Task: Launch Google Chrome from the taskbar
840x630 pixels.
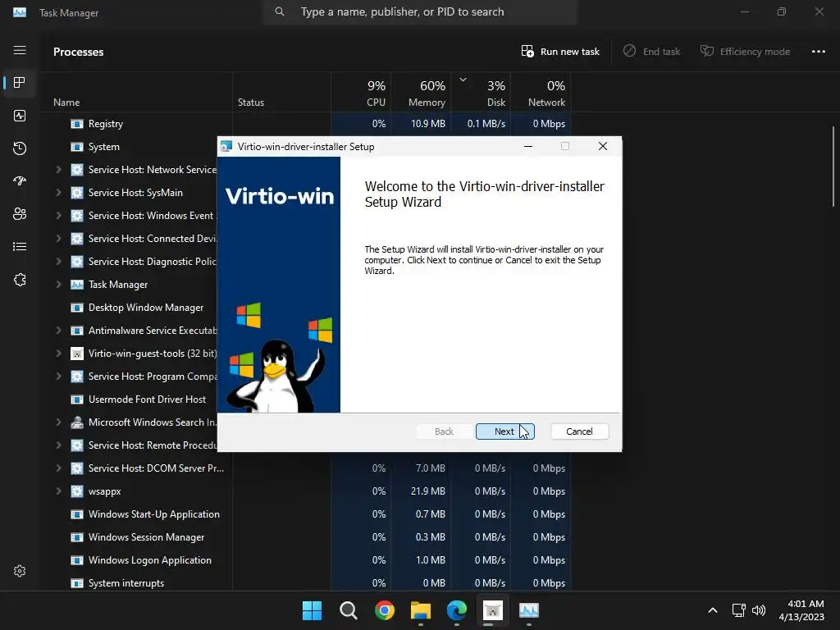Action: click(x=384, y=610)
